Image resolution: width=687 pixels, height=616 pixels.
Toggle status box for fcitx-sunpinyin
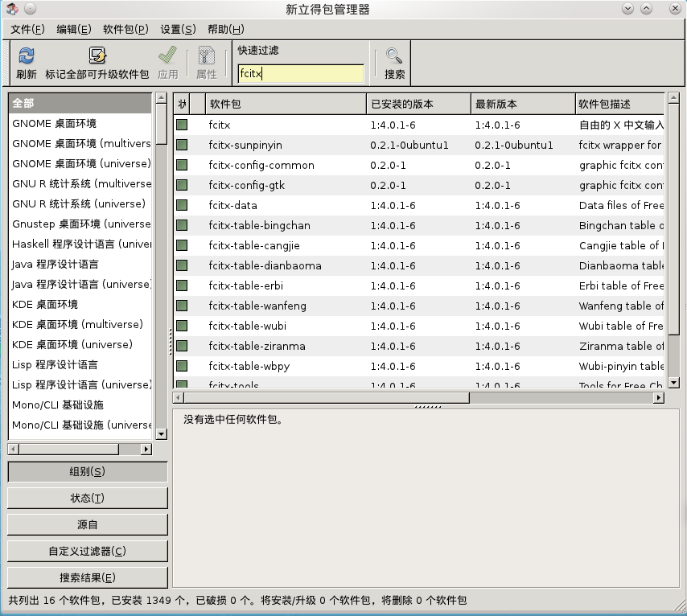tap(182, 145)
